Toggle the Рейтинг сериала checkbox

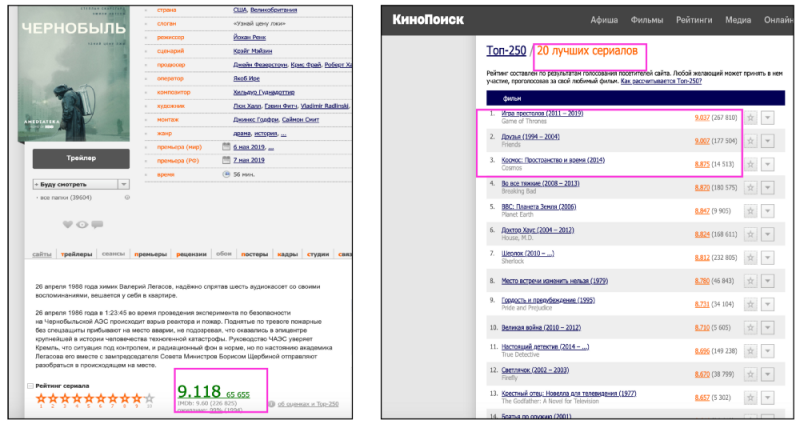pos(29,385)
